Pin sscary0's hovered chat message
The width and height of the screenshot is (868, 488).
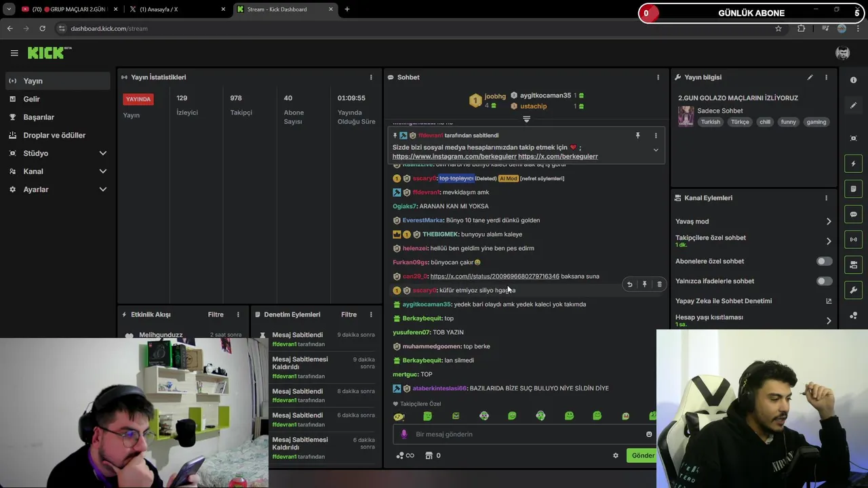click(x=644, y=285)
